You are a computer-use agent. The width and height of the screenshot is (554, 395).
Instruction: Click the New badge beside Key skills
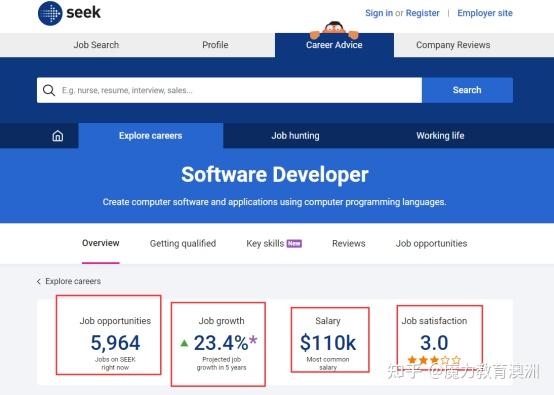point(294,243)
